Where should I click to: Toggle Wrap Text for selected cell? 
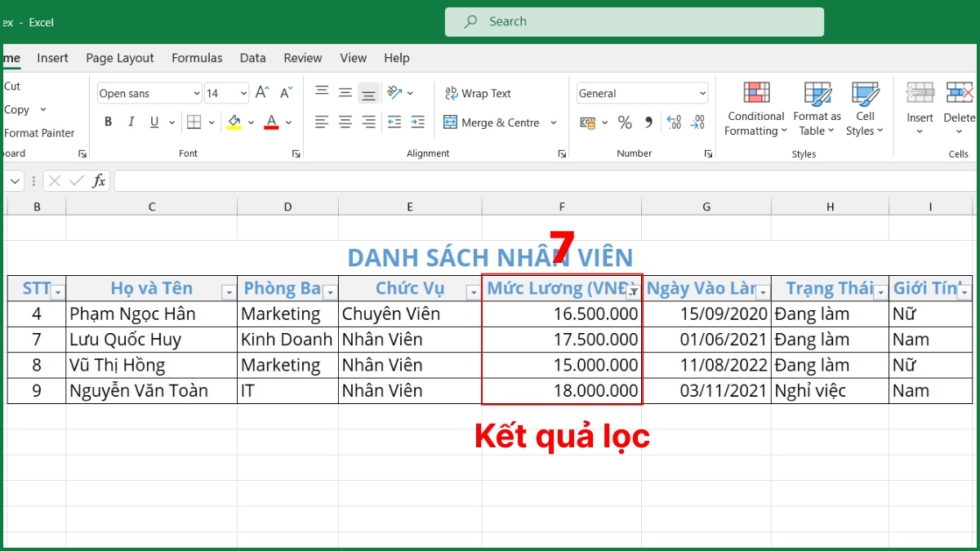point(477,93)
